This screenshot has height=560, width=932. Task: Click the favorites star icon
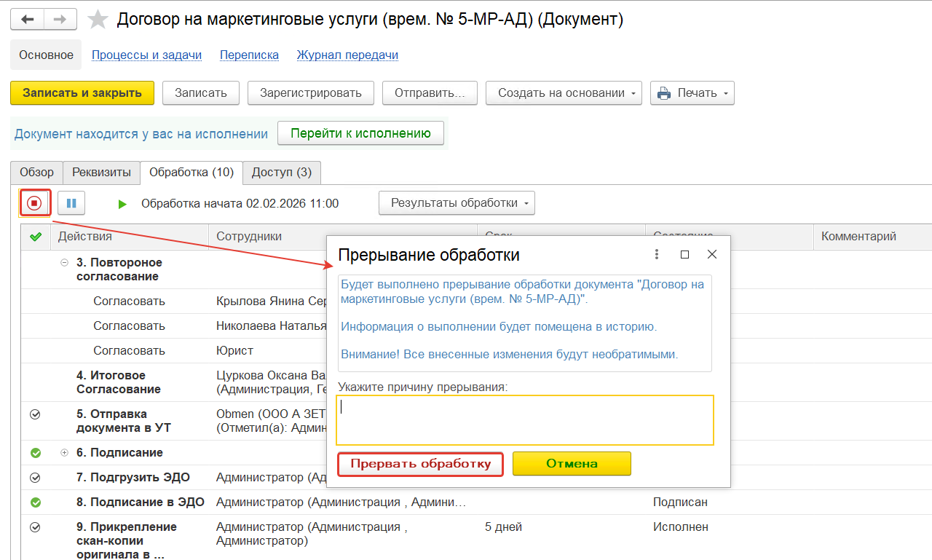(98, 20)
